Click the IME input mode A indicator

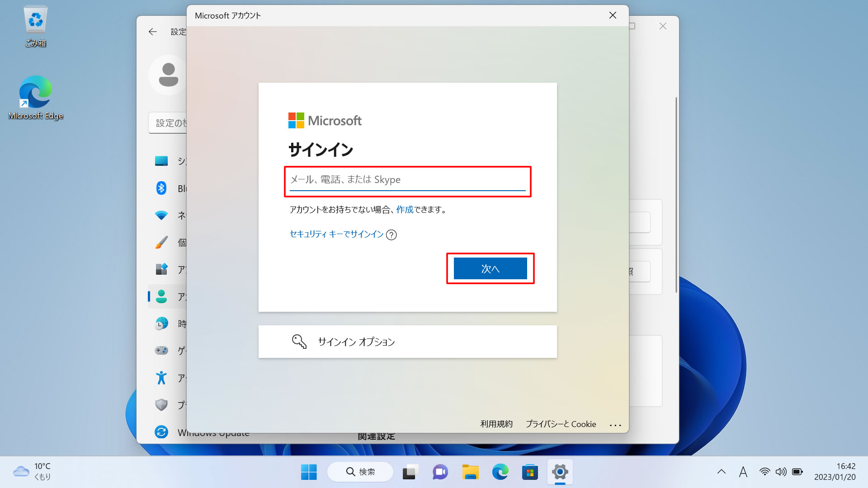click(x=743, y=472)
